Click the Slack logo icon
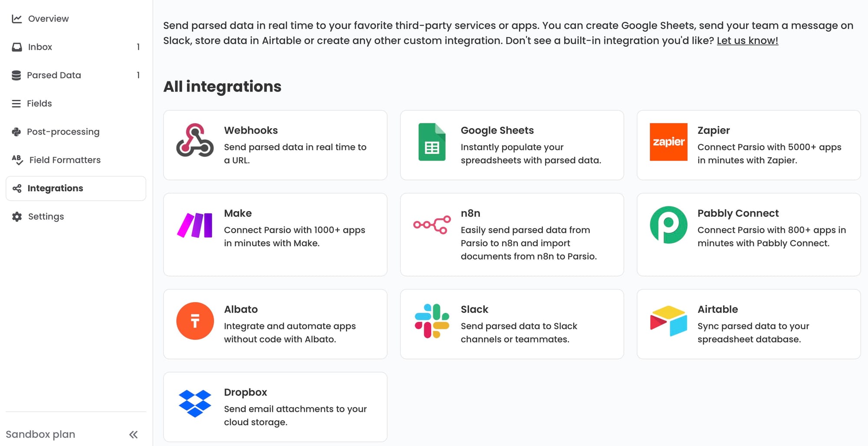This screenshot has width=868, height=446. (x=432, y=321)
